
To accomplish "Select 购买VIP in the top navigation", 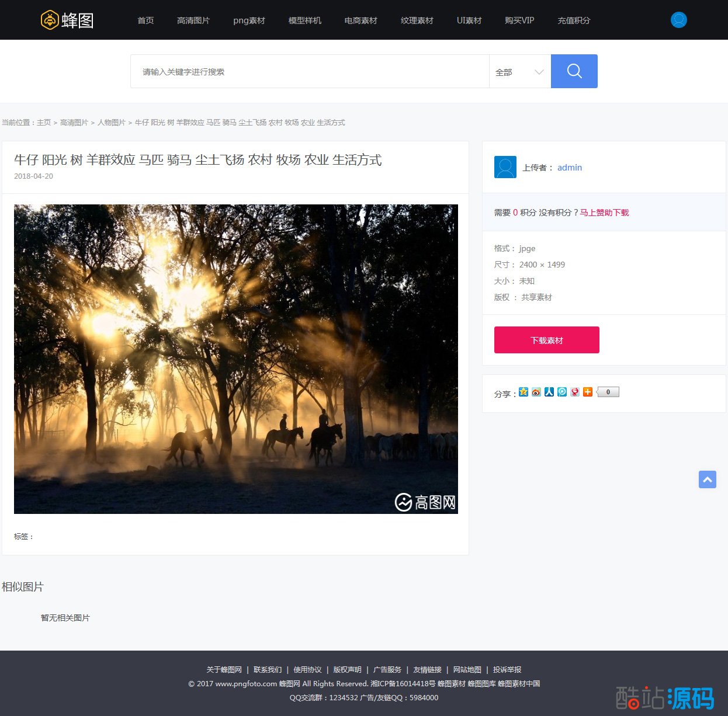I will 519,20.
